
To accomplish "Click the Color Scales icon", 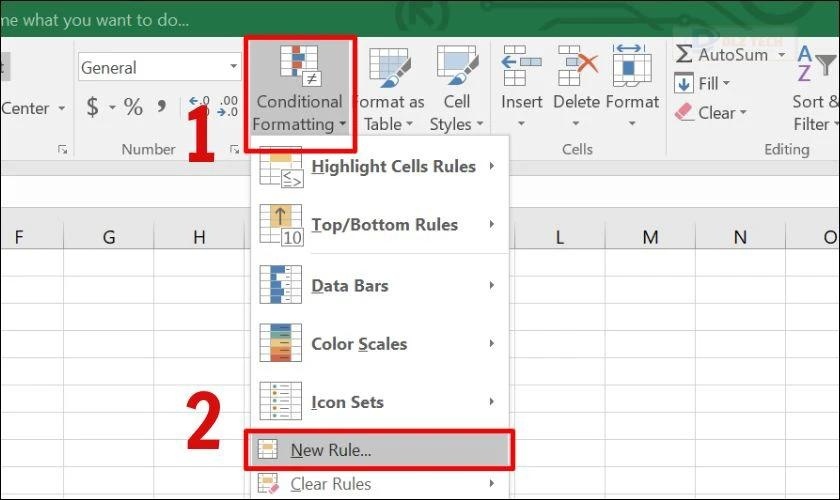I will pos(281,343).
